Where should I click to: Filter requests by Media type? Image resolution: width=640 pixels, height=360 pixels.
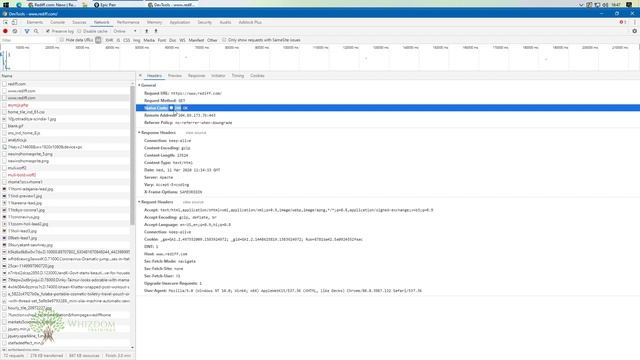click(149, 40)
